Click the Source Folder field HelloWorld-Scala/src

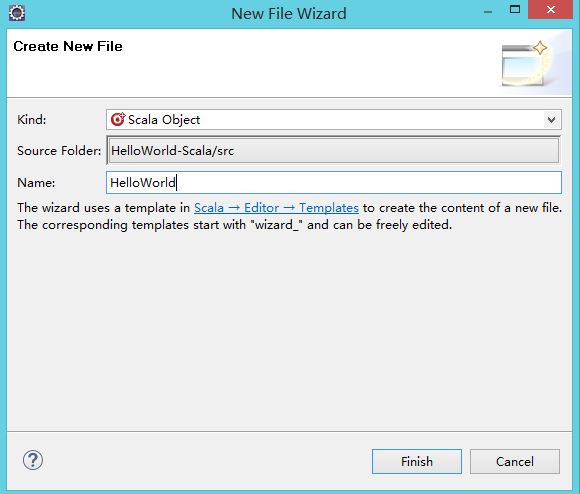point(334,150)
